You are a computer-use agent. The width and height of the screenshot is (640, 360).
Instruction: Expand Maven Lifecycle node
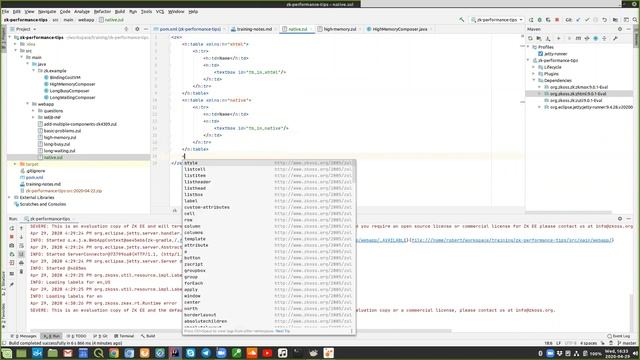click(x=534, y=67)
